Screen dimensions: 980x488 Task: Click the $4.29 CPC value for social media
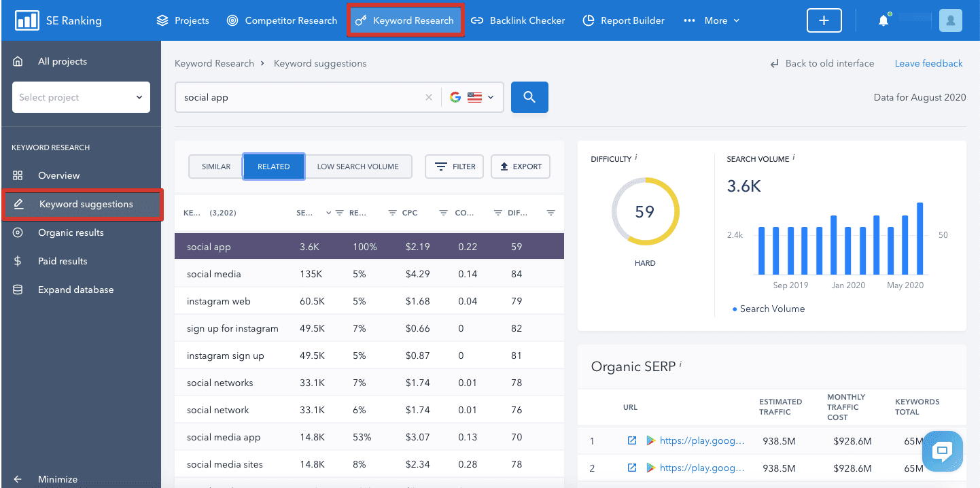pyautogui.click(x=417, y=274)
